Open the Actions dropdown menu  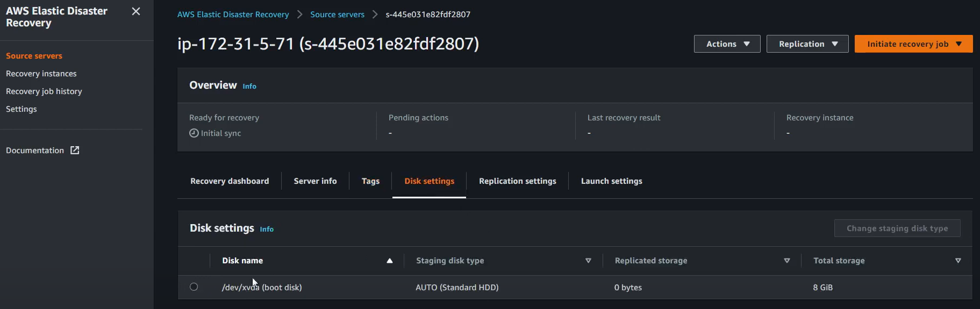click(727, 44)
